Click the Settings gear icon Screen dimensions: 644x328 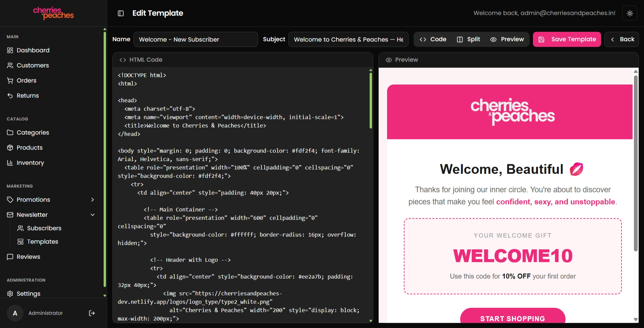(10, 294)
